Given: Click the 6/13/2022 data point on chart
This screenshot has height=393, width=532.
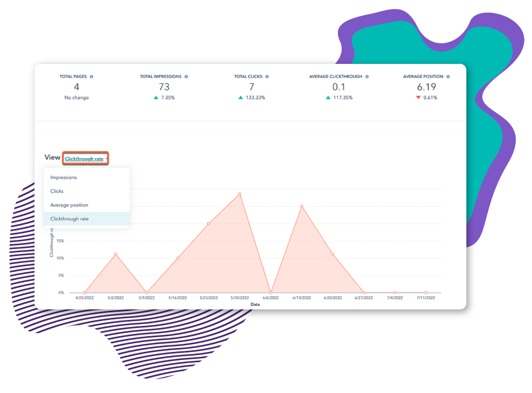Looking at the screenshot, I should point(302,206).
